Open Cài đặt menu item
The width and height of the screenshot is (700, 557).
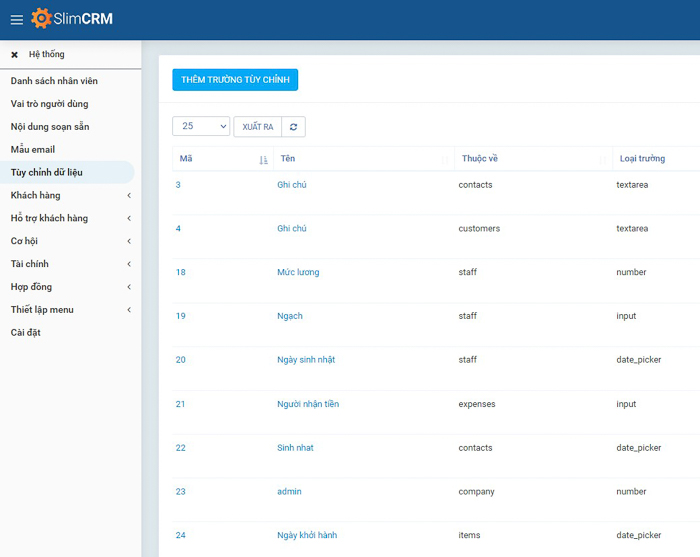pos(25,333)
